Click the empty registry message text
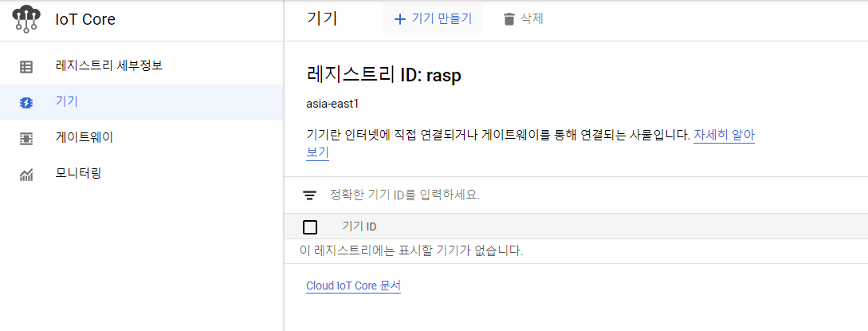868x331 pixels. click(x=411, y=250)
